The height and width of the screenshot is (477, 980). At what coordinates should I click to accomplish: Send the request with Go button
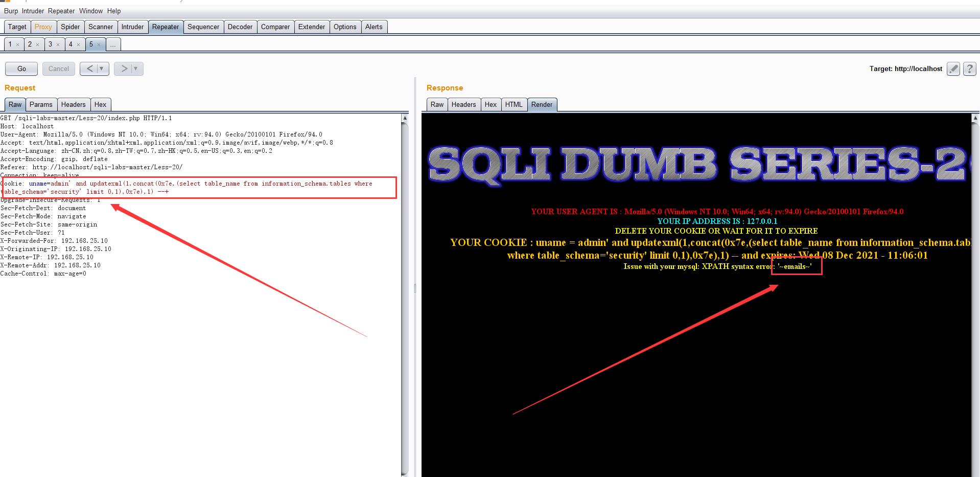[21, 69]
